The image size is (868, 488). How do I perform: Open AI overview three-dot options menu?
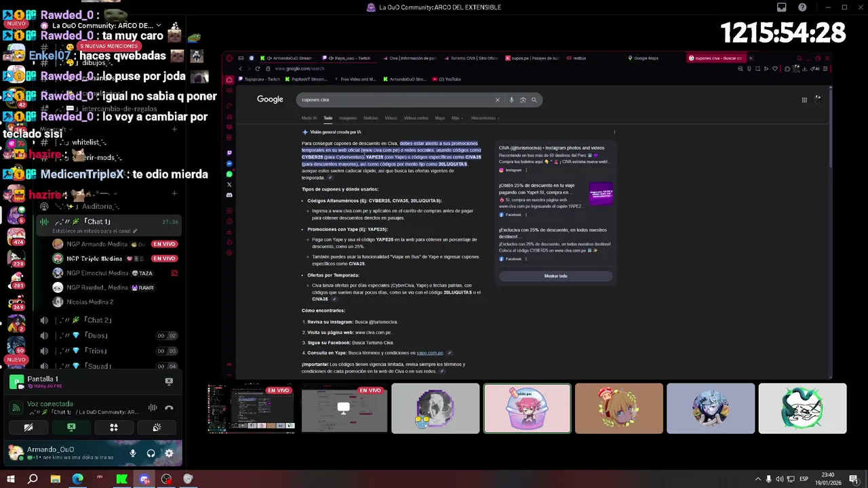point(614,132)
